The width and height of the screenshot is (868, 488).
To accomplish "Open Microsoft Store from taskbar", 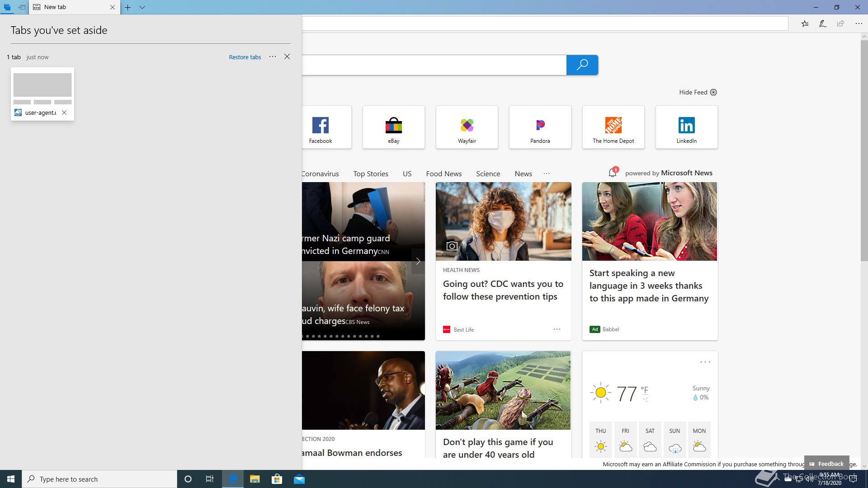I will [x=277, y=479].
